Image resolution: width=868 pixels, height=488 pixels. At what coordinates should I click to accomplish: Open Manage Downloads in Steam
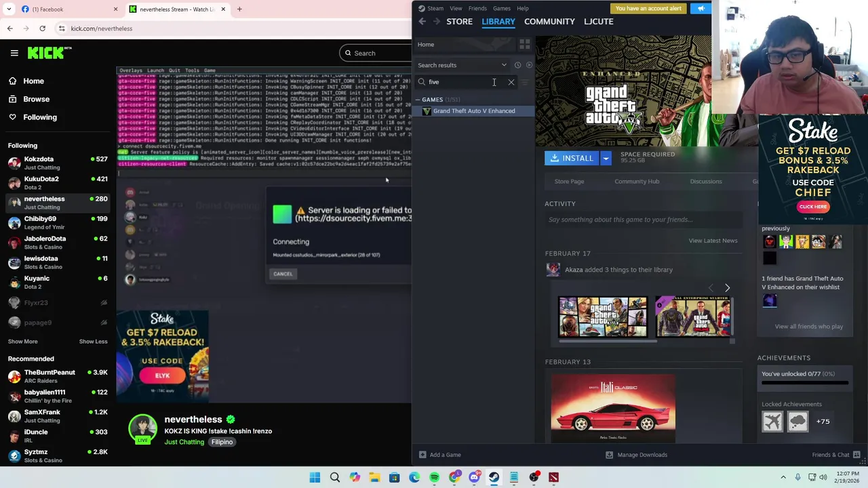pos(636,455)
